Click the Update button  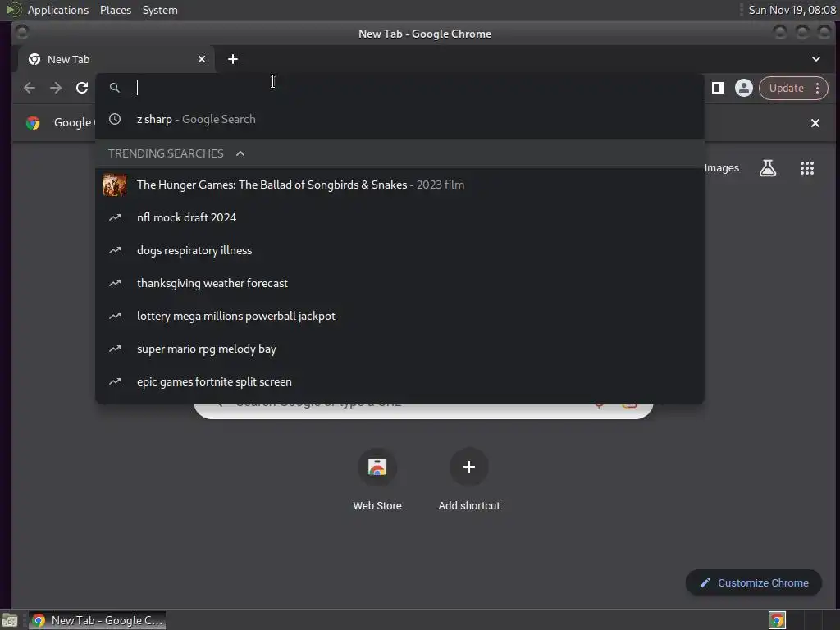click(786, 88)
